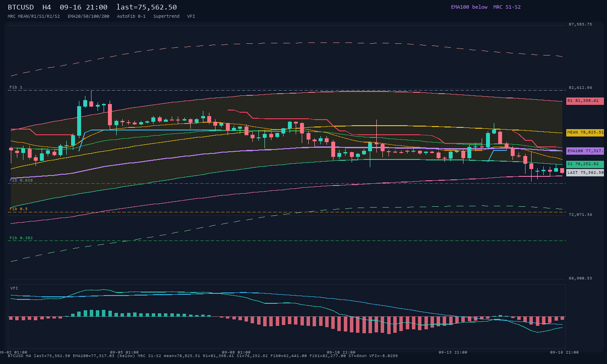This screenshot has width=607, height=364.
Task: Click the bottom summary status line
Action: point(203,356)
